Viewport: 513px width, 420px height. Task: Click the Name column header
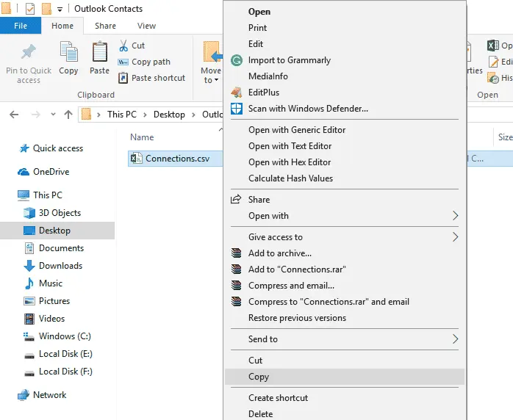pyautogui.click(x=142, y=137)
